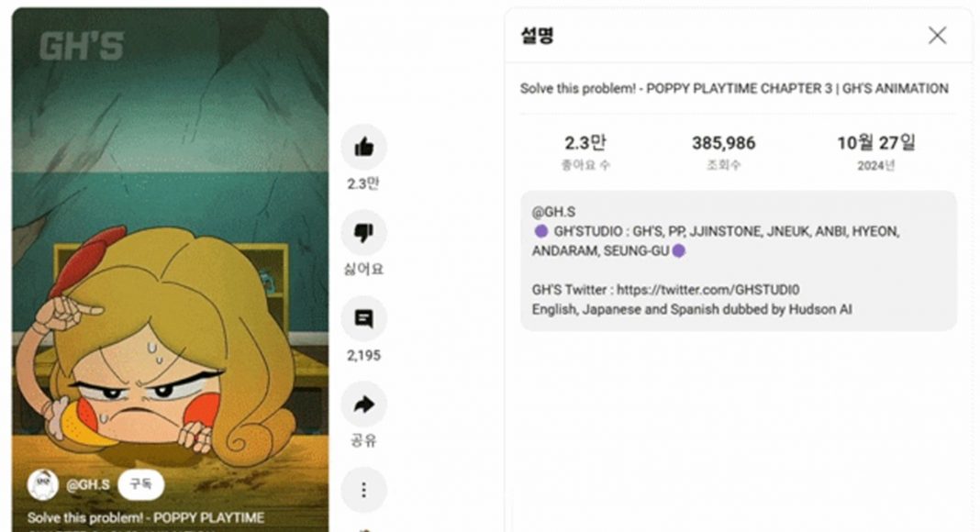Click the twitter.com/GHSTUDI0 link

(708, 290)
